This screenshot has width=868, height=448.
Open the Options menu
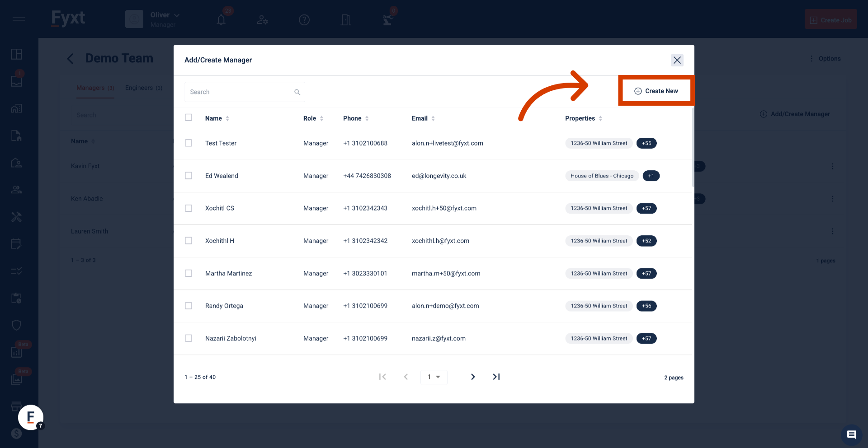click(825, 59)
